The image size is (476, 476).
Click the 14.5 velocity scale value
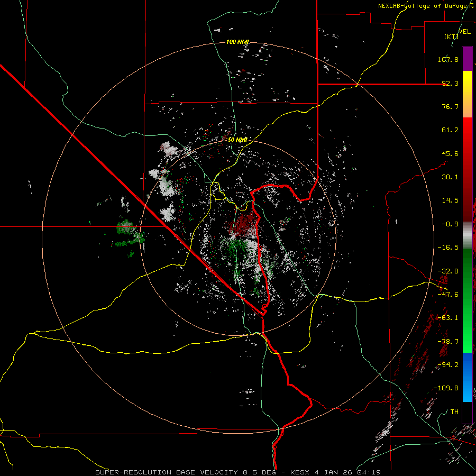point(450,200)
